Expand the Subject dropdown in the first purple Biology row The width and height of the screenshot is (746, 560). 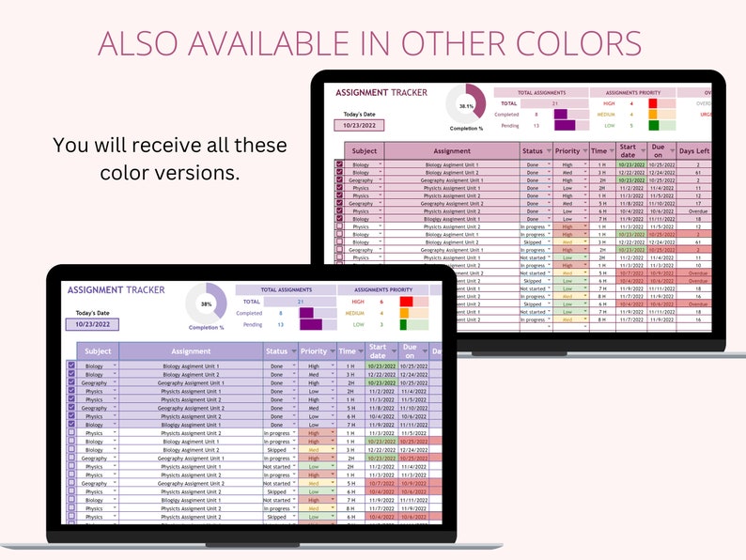pos(115,366)
